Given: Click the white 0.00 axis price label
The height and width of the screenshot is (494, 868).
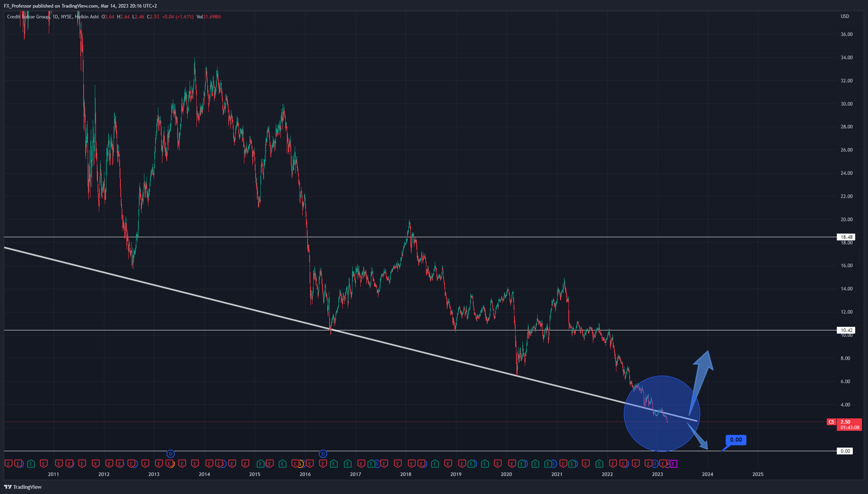Looking at the screenshot, I should (845, 451).
